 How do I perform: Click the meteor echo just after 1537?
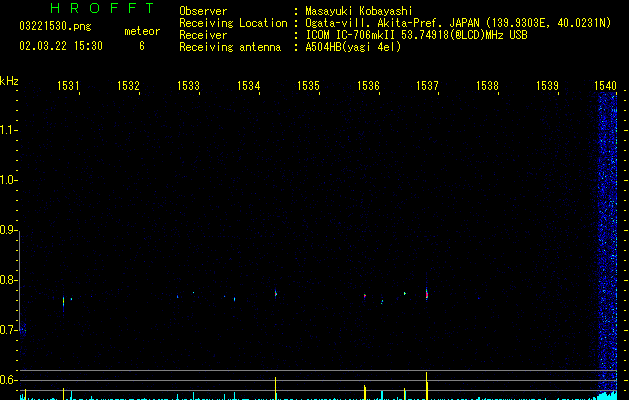click(x=427, y=294)
